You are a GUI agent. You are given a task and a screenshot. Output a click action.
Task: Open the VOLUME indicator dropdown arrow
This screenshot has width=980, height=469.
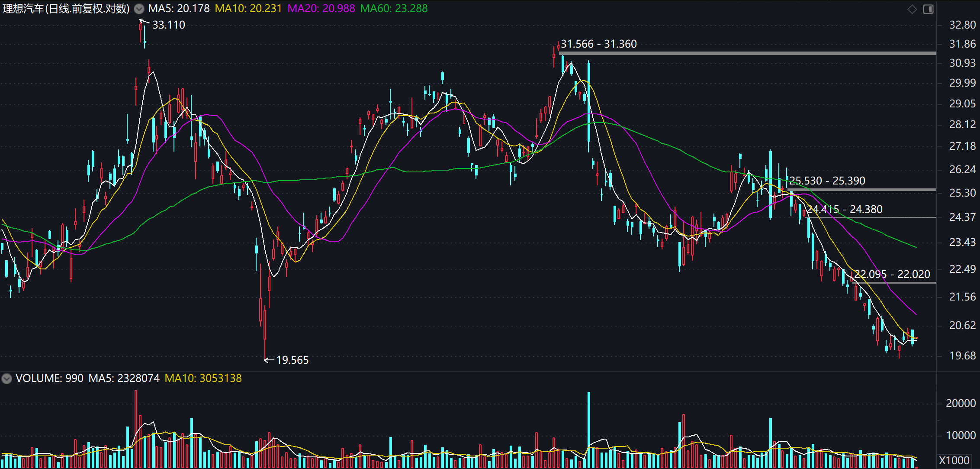[6, 378]
